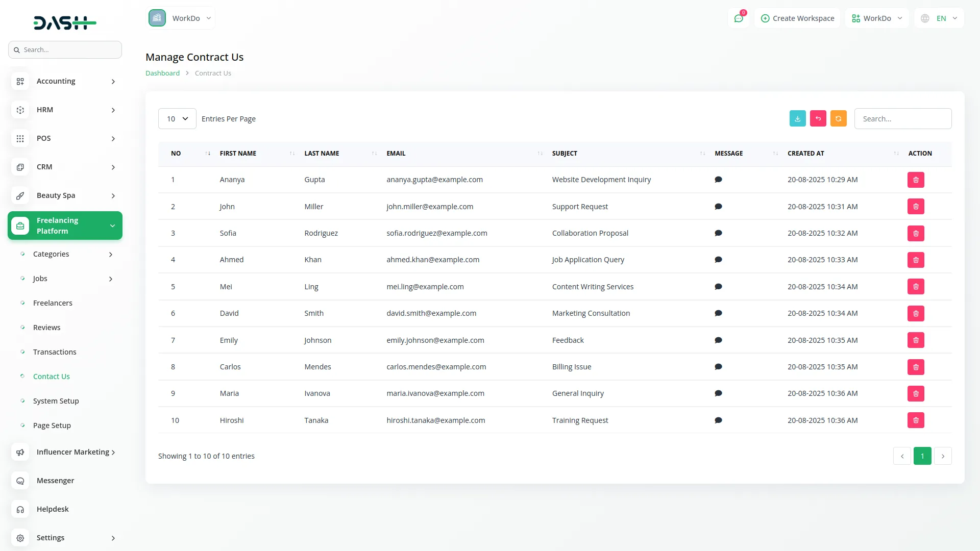The image size is (980, 551).
Task: Open the EN language selector
Action: 939,18
